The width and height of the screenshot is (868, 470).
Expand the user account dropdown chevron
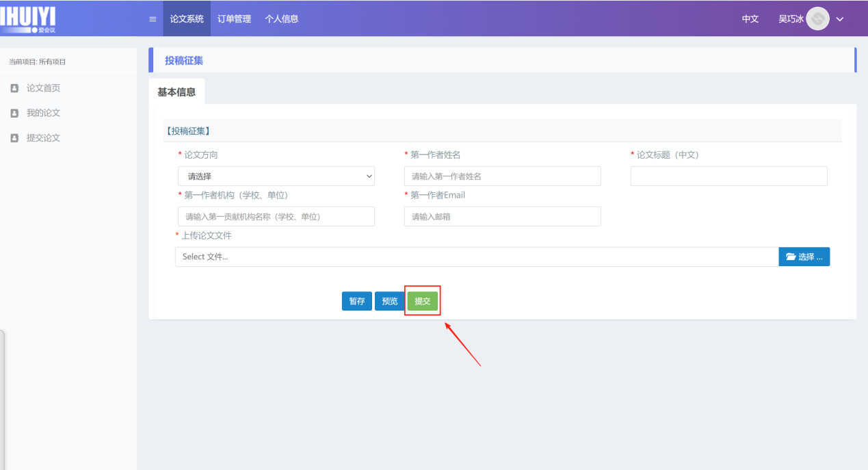pos(840,19)
